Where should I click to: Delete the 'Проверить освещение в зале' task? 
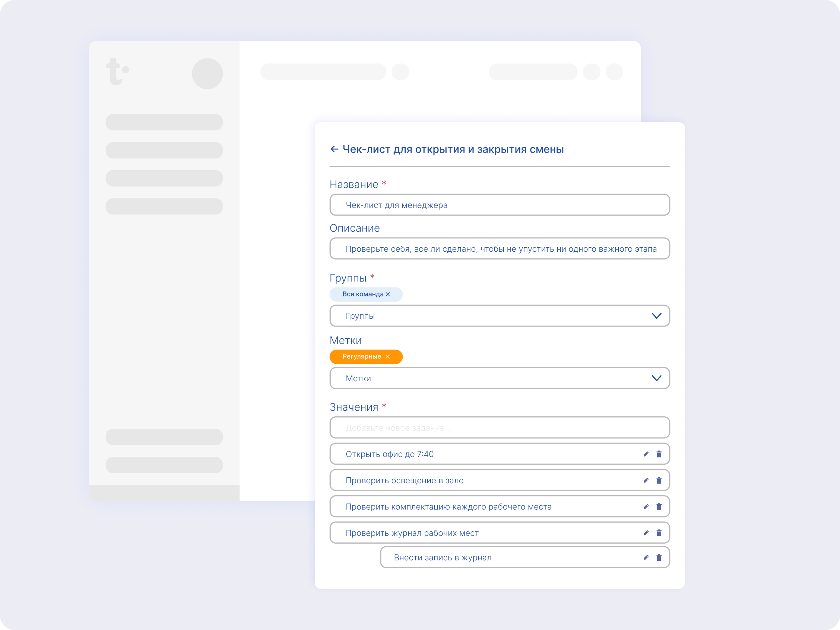(659, 480)
